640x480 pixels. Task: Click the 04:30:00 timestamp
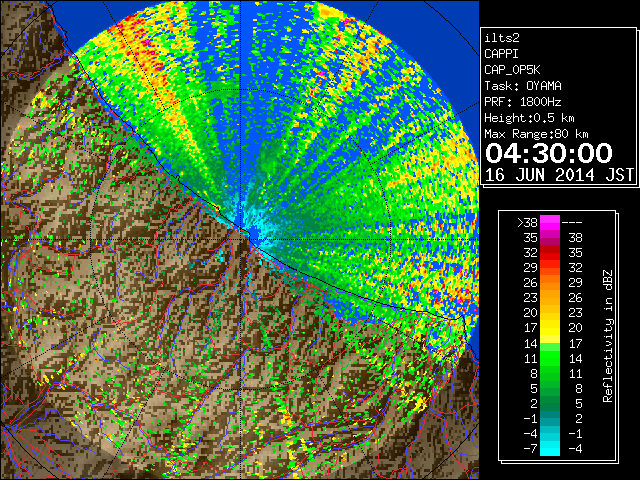coord(549,153)
